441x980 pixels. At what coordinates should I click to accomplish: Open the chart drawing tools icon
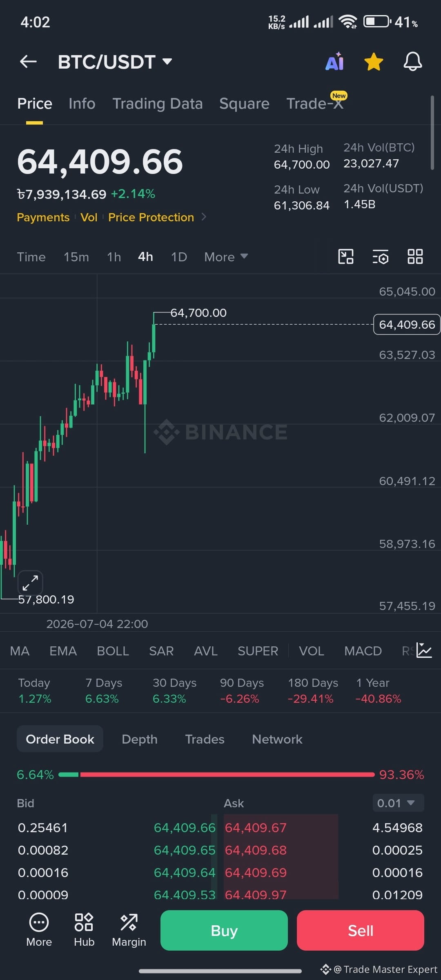click(346, 257)
